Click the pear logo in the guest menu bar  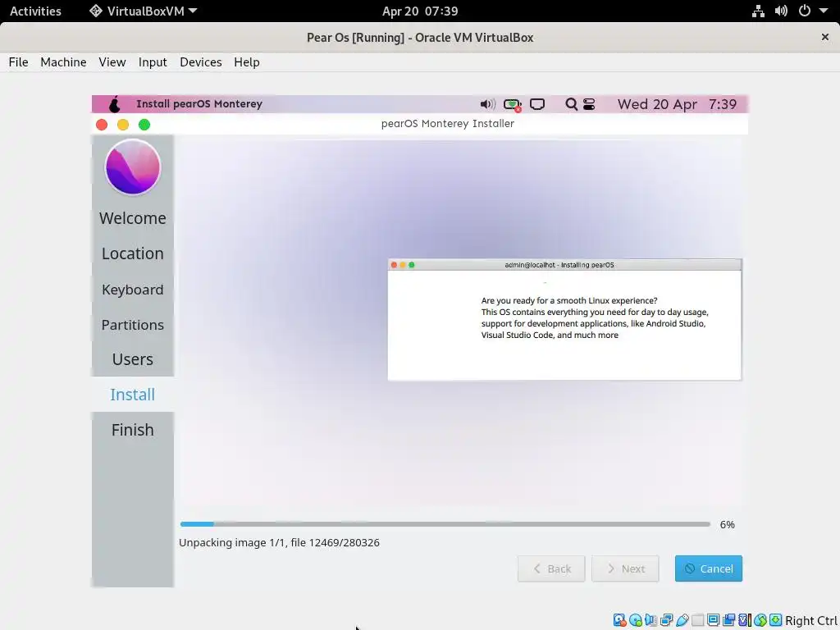pyautogui.click(x=114, y=104)
